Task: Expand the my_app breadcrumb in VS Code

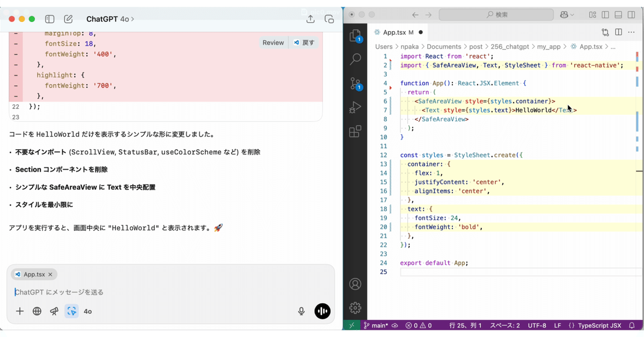Action: (550, 47)
